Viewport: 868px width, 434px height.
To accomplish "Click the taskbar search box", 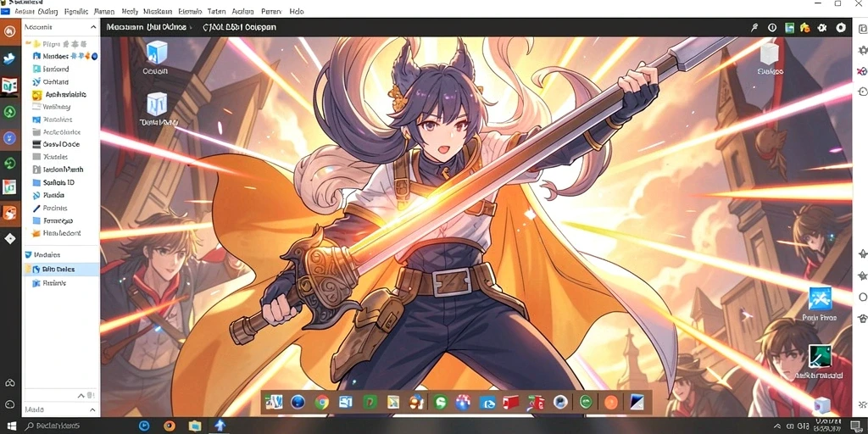I will (77, 426).
